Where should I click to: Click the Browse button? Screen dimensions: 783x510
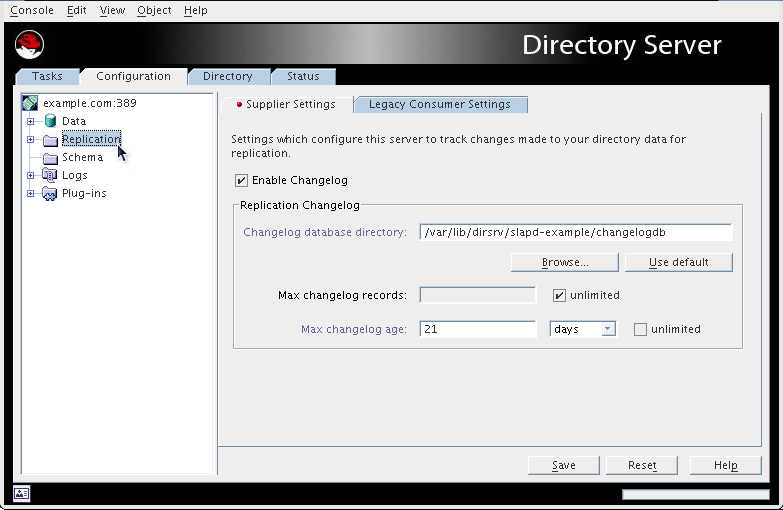(564, 262)
